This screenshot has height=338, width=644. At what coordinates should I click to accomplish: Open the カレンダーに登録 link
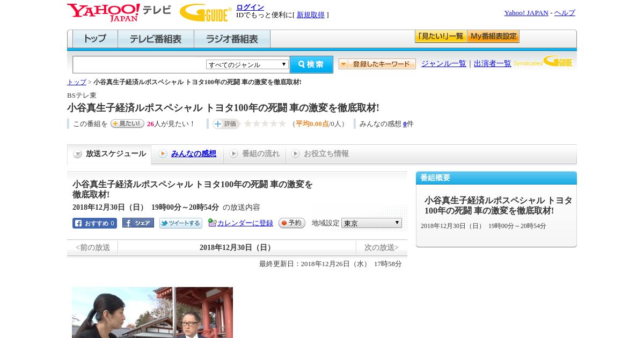coord(245,223)
